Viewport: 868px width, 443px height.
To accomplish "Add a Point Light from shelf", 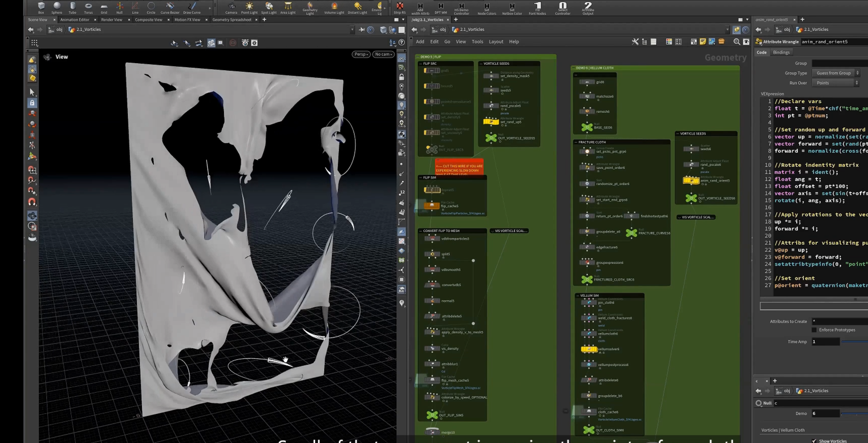I will [x=249, y=8].
